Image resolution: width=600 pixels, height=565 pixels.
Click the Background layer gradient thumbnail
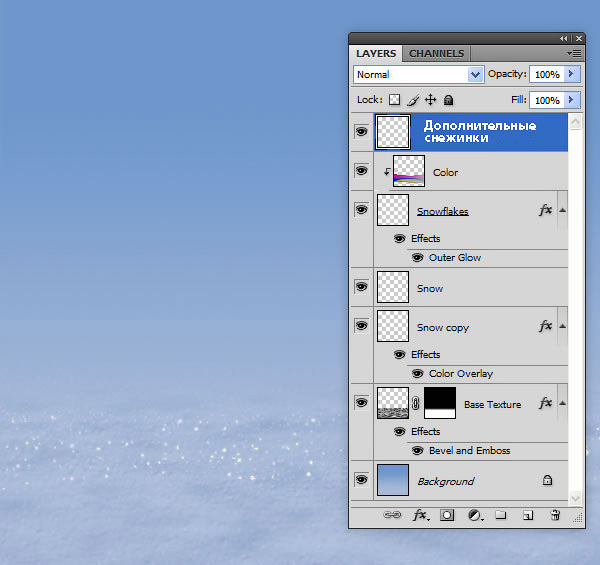click(x=393, y=480)
